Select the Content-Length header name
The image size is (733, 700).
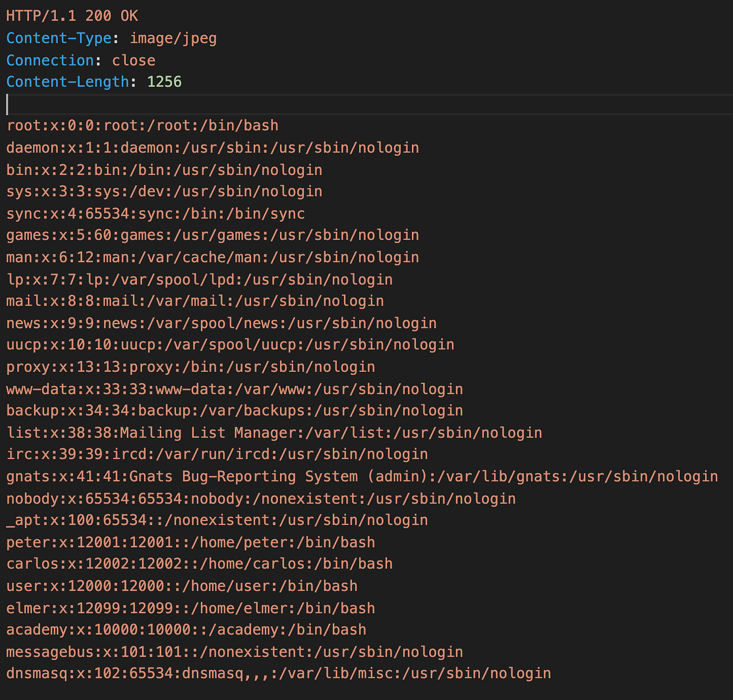pyautogui.click(x=68, y=82)
